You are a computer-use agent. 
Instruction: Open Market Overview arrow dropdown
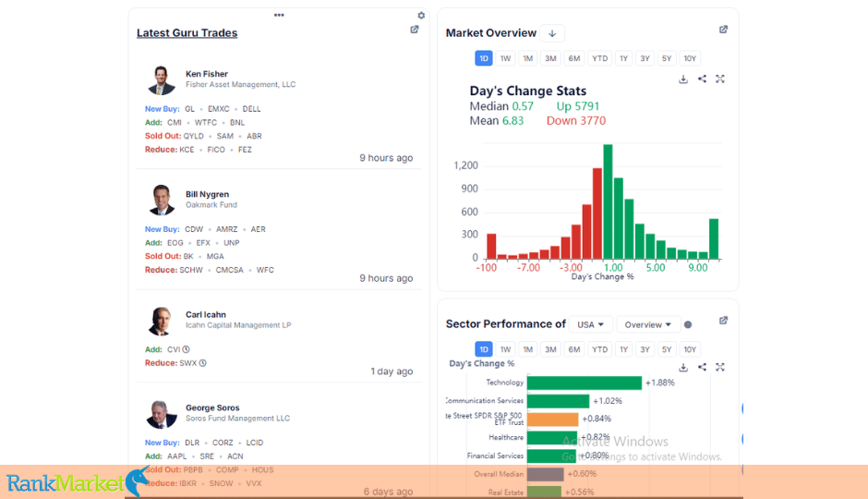coord(552,33)
